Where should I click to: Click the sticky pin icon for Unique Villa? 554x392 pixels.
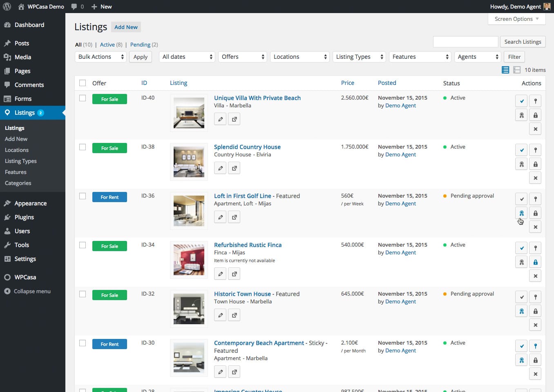tap(535, 101)
